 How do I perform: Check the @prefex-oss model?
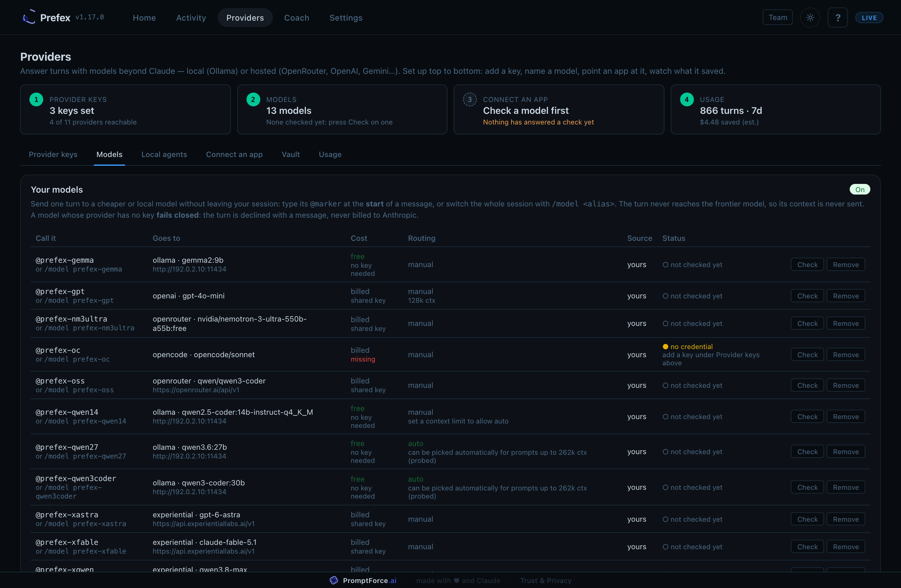(x=807, y=385)
